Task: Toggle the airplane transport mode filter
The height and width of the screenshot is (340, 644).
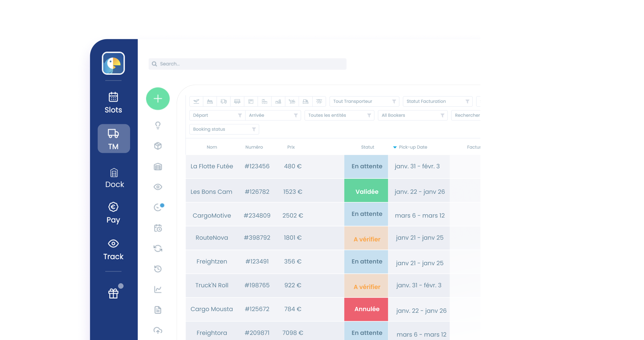Action: [x=196, y=101]
